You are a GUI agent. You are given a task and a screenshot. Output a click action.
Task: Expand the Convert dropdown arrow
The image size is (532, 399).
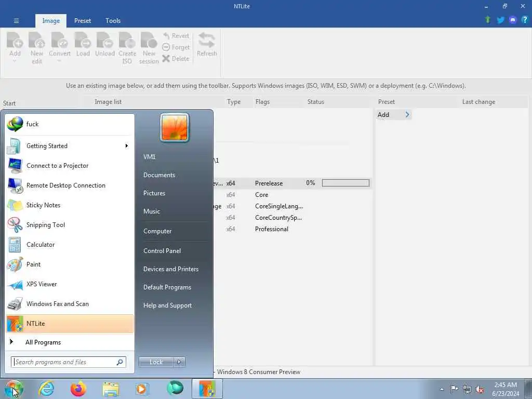tap(59, 61)
